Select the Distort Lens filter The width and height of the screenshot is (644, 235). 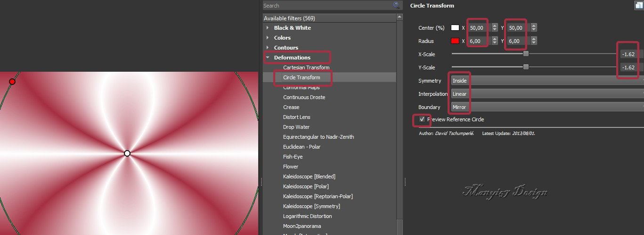click(x=296, y=117)
